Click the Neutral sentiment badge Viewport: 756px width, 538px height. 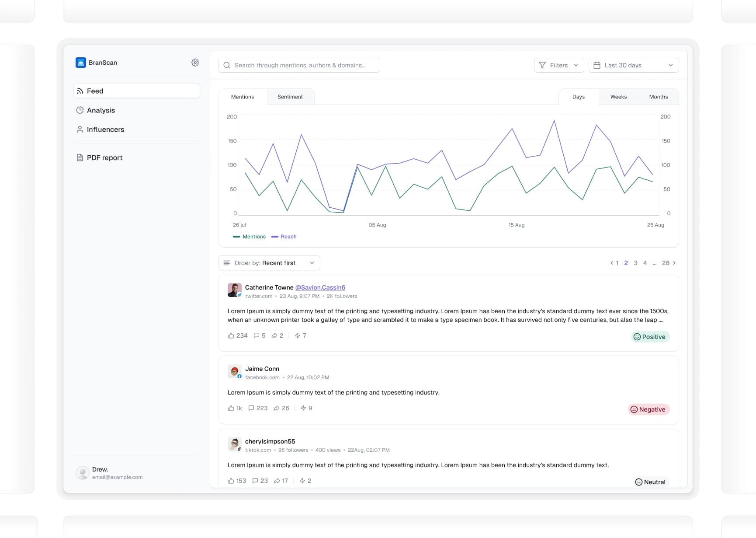point(651,482)
